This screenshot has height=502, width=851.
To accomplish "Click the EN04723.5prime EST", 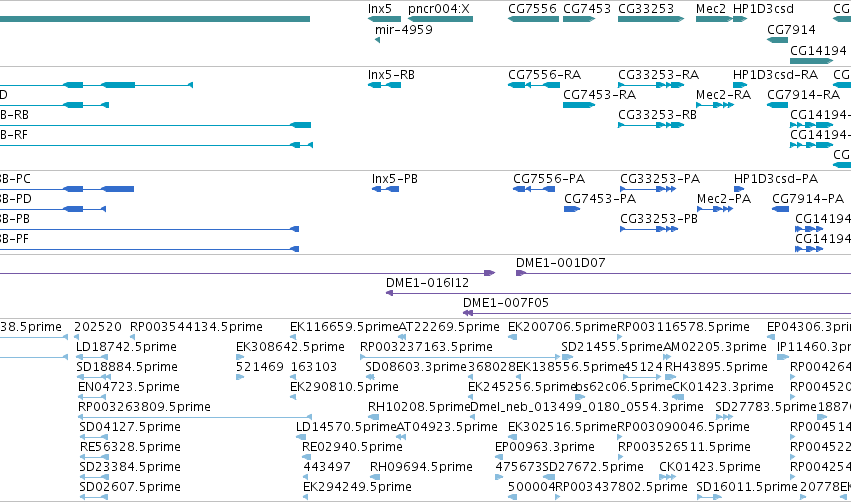I will (92, 397).
